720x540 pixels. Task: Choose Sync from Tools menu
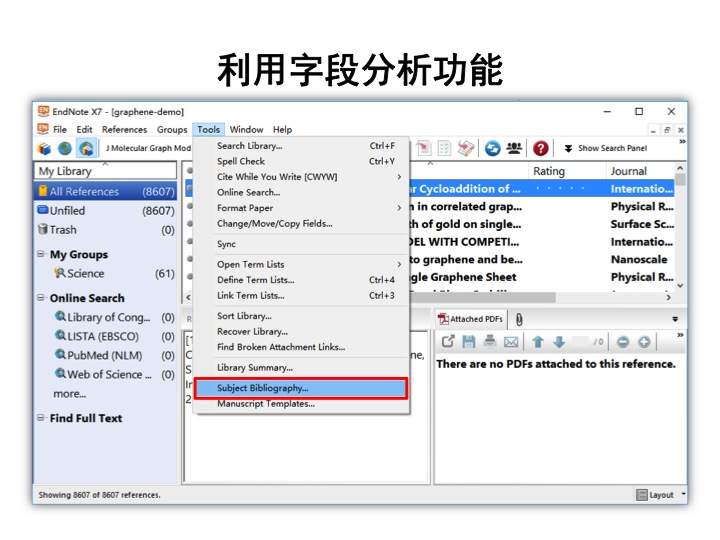[x=301, y=244]
